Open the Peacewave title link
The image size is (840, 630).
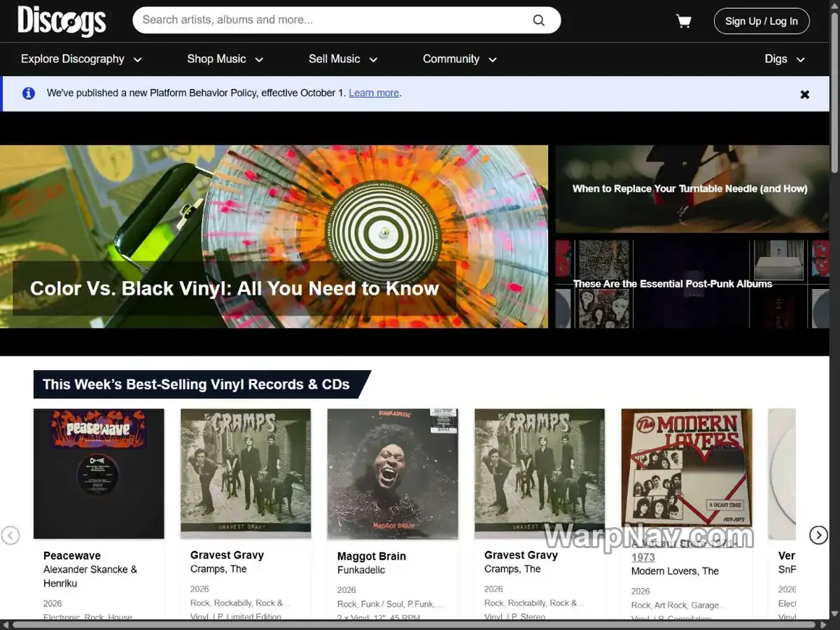72,556
